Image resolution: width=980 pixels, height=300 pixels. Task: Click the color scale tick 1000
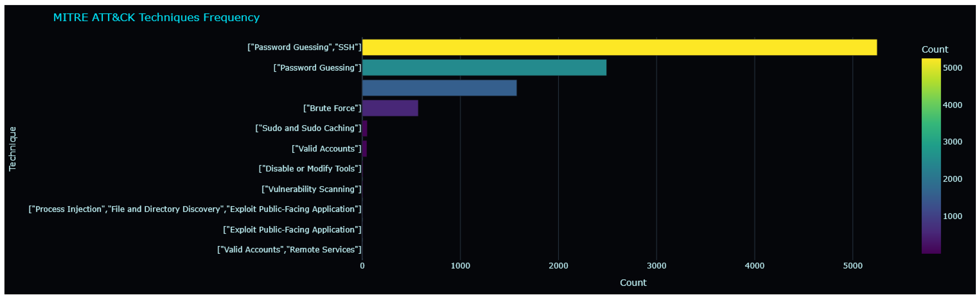coord(953,216)
